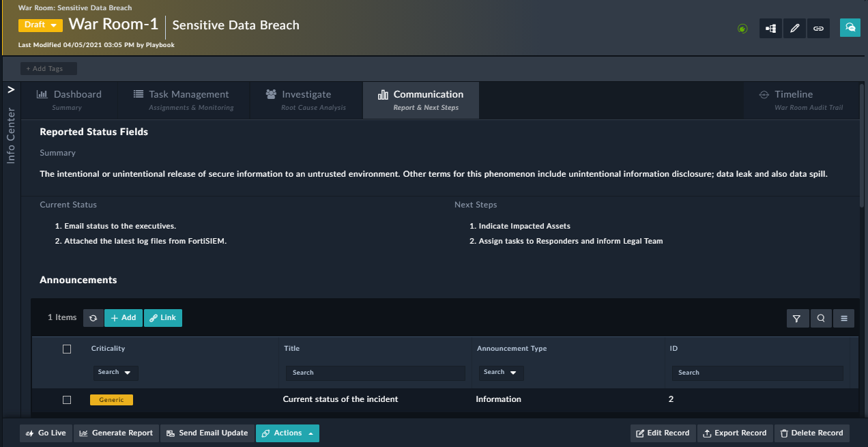Switch to the Timeline tab
Viewport: 868px width, 447px height.
pos(794,100)
